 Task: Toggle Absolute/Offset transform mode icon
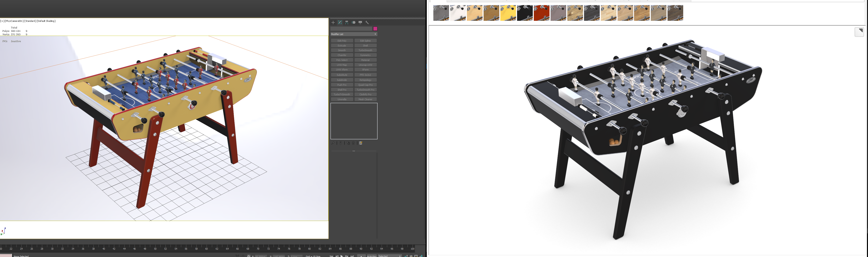click(249, 256)
